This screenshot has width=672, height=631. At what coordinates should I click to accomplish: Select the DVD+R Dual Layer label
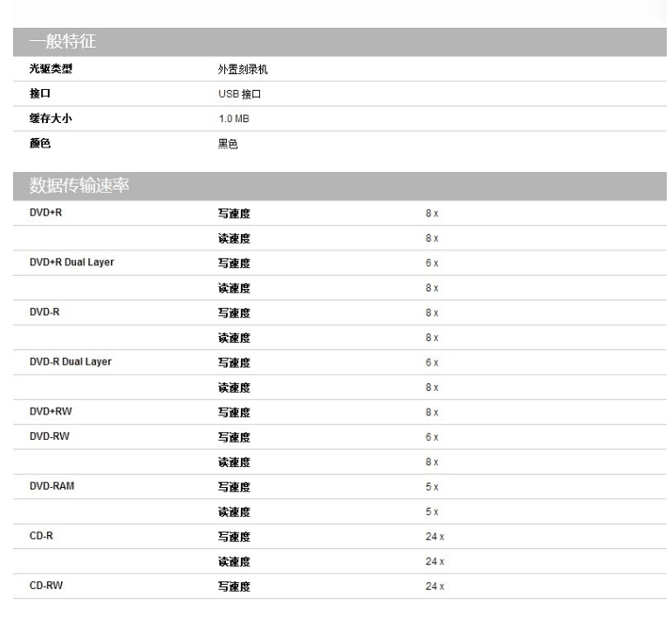[72, 263]
